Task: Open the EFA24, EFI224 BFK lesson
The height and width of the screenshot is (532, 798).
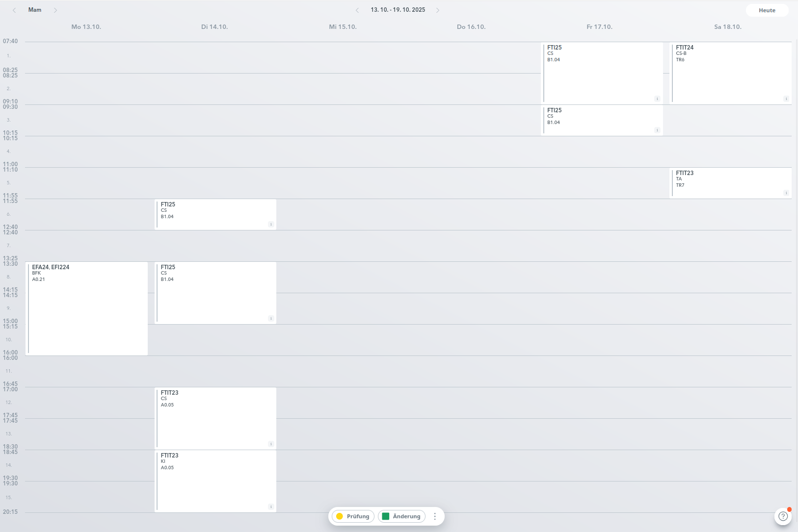Action: 87,309
